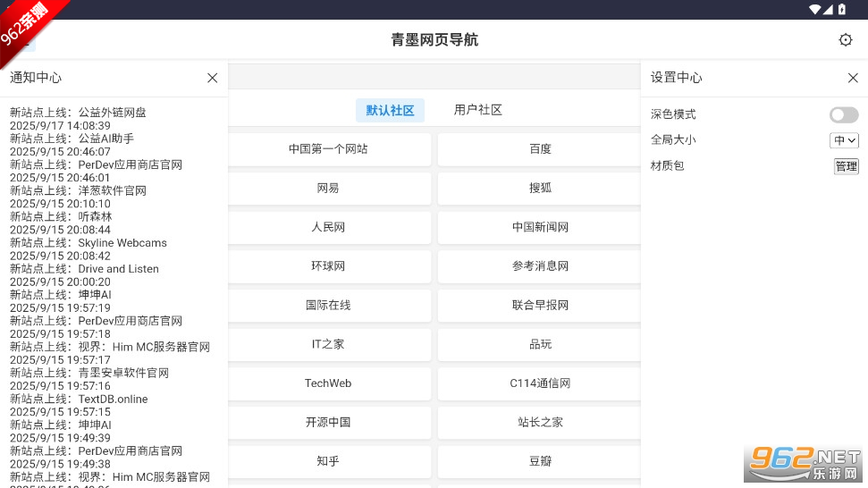Select the 洋葱软件官网 notification
The width and height of the screenshot is (868, 488).
[x=78, y=190]
